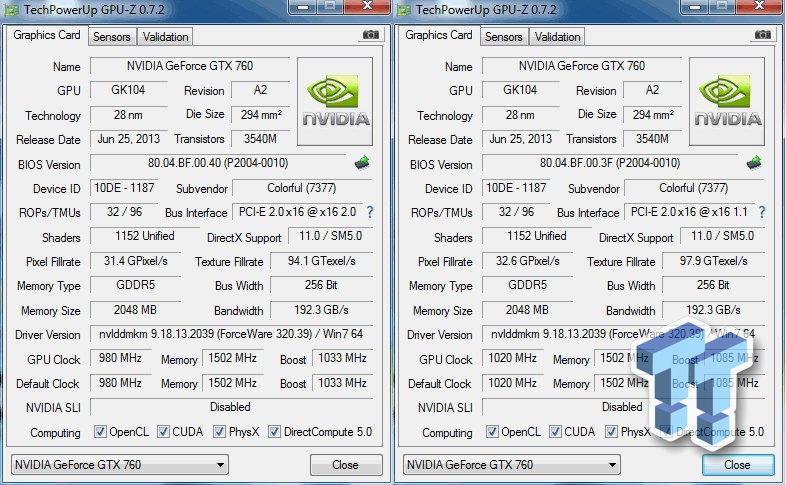
Task: Click the Texture Fillrate 97.9 GTexel/s value
Action: (x=714, y=261)
